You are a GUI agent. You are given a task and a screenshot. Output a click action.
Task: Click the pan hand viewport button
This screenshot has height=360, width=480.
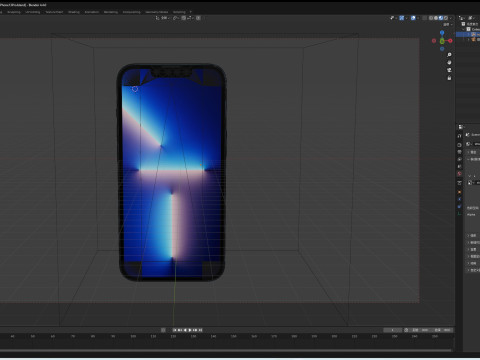click(449, 62)
